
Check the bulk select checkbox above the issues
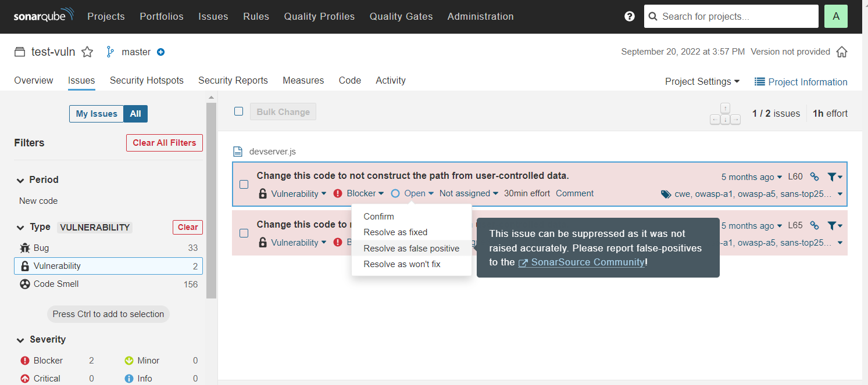point(238,111)
